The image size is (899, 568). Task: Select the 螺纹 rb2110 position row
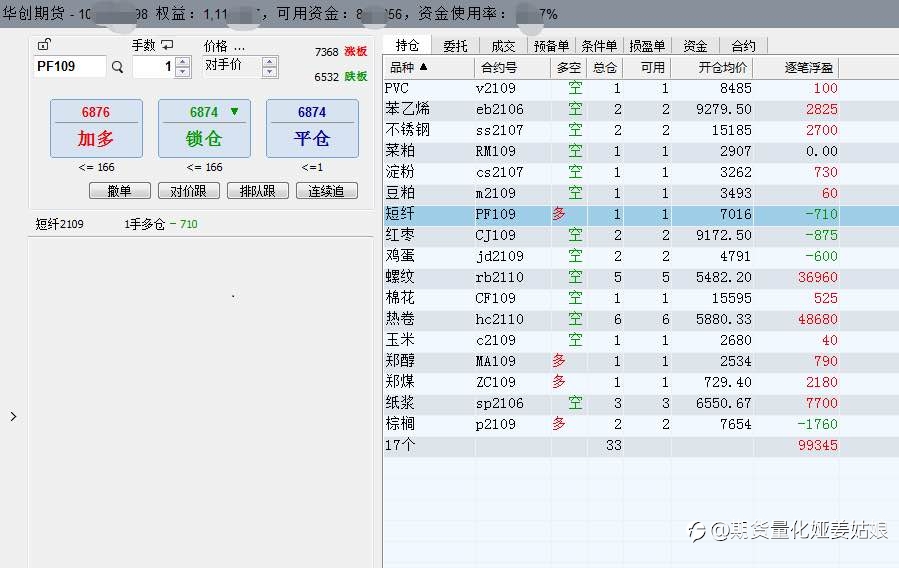click(640, 277)
